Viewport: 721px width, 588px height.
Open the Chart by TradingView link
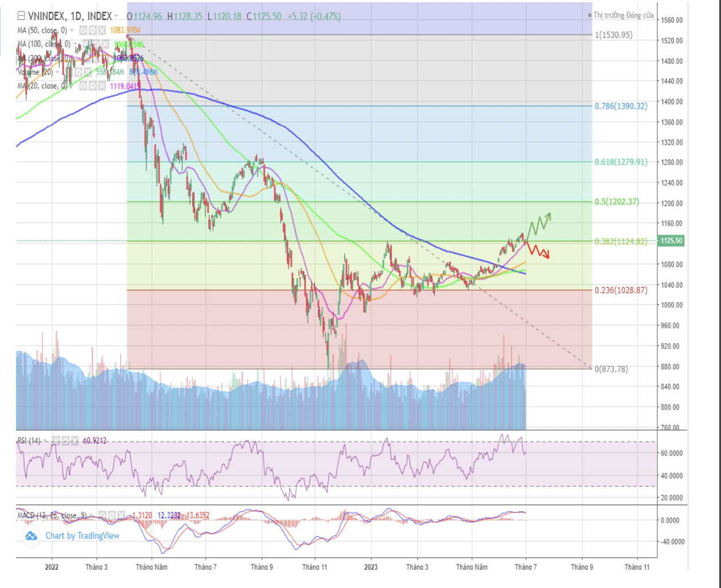tap(82, 536)
